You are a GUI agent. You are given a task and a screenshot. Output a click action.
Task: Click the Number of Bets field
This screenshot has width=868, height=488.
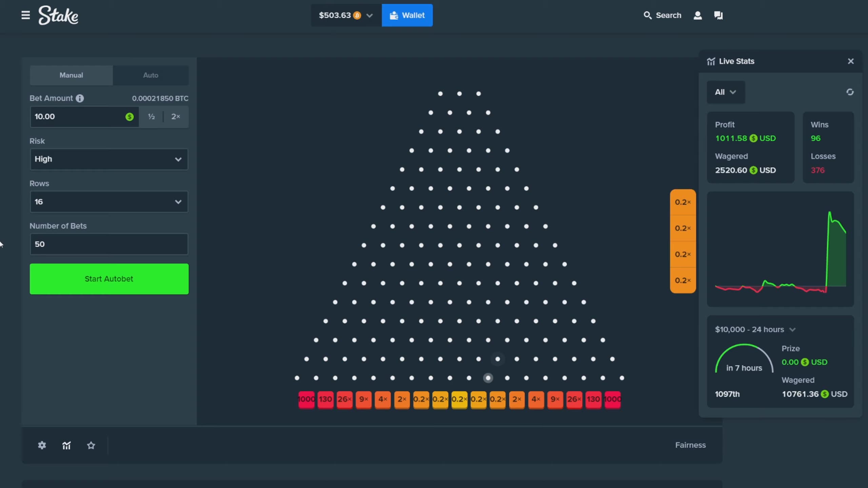tap(109, 244)
